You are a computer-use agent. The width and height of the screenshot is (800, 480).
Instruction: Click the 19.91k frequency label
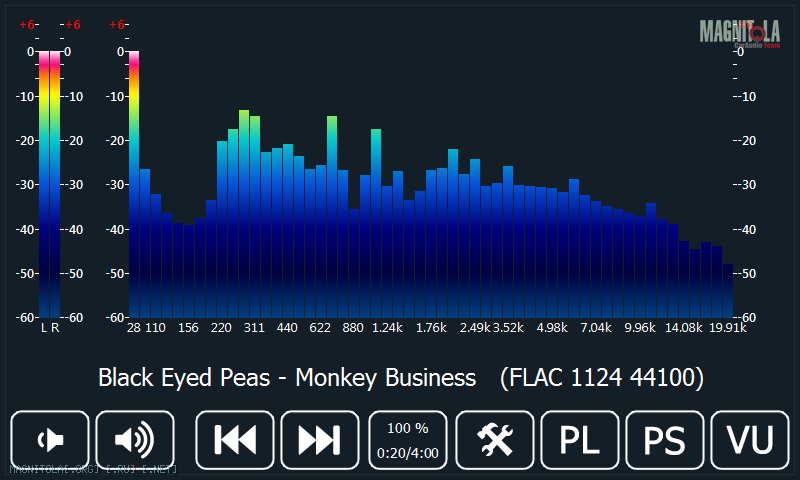(728, 328)
